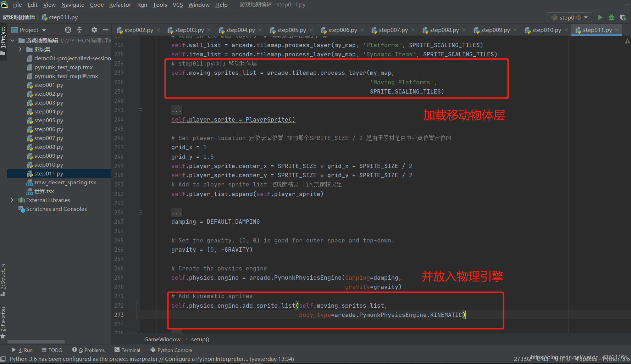631x364 pixels.
Task: Toggle tool window buttons in status bar corner
Action: point(3,359)
